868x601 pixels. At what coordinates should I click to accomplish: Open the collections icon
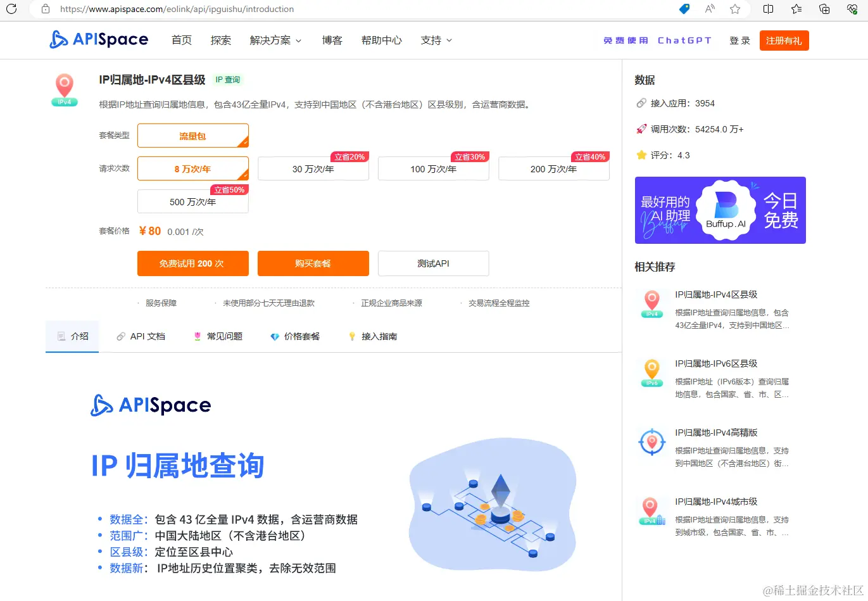coord(824,9)
